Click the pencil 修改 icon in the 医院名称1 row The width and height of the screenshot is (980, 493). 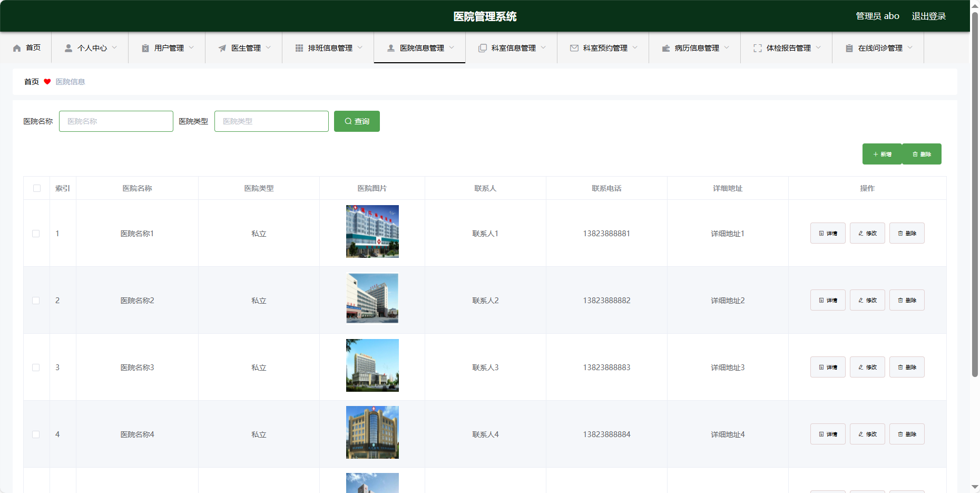click(861, 234)
